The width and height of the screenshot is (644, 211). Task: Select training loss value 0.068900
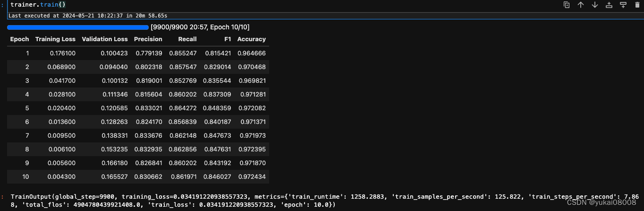(x=62, y=67)
